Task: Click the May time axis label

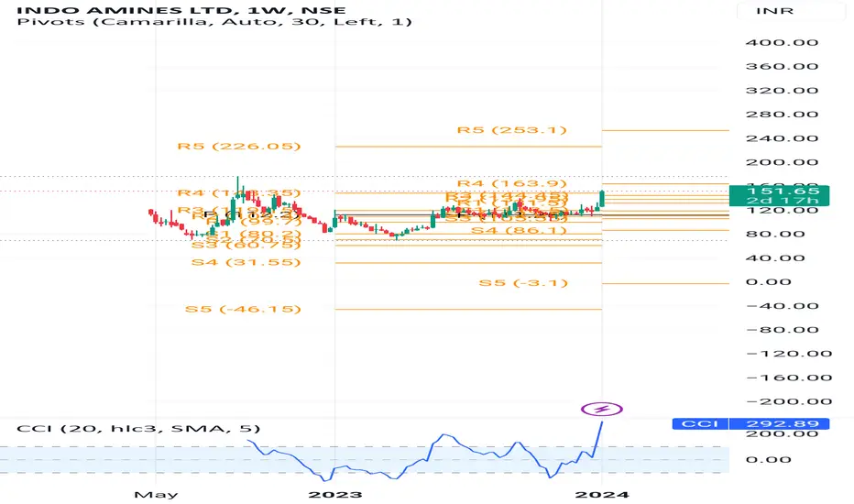Action: (x=156, y=495)
